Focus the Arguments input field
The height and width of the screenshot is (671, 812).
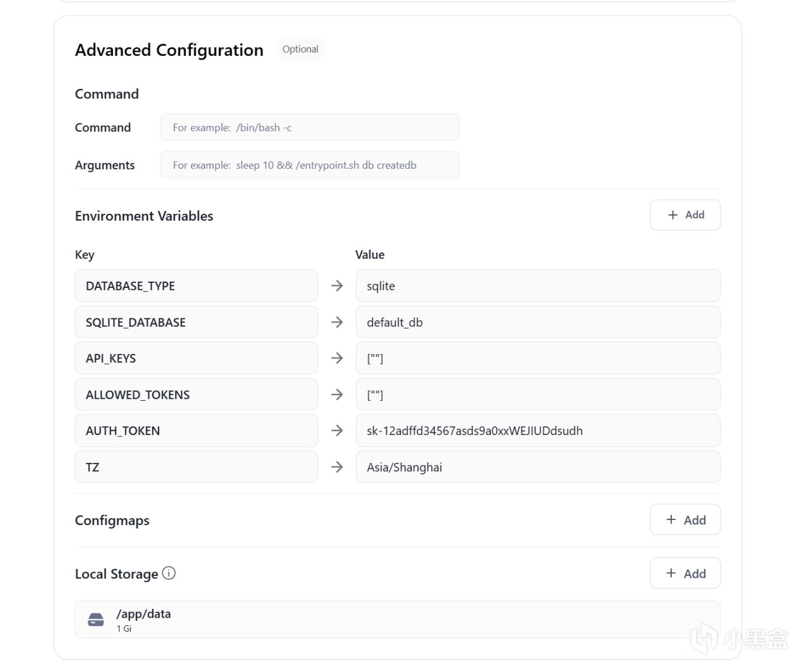coord(310,165)
